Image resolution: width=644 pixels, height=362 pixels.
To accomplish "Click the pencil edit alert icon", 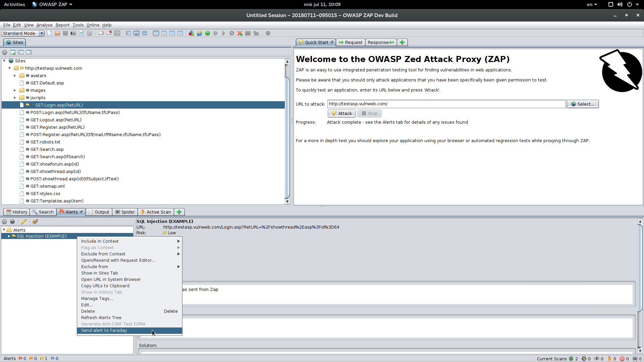I will 24,222.
